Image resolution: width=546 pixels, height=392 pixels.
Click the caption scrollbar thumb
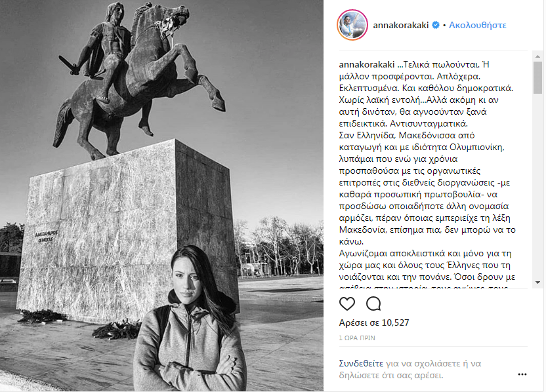[x=537, y=77]
